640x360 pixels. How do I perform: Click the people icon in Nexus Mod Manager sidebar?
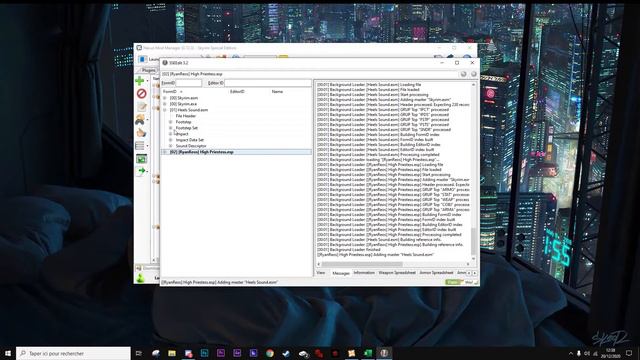point(140,120)
